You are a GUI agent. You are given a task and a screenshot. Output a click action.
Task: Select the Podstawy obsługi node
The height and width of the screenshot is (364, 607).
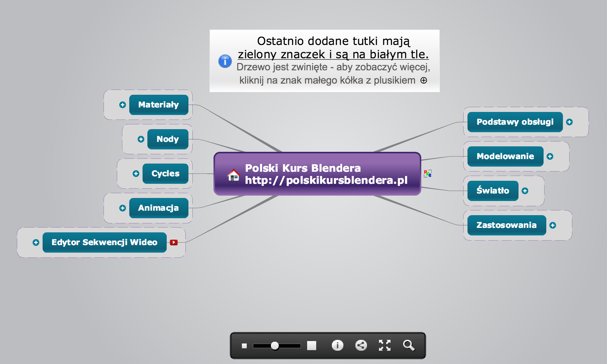pyautogui.click(x=515, y=122)
